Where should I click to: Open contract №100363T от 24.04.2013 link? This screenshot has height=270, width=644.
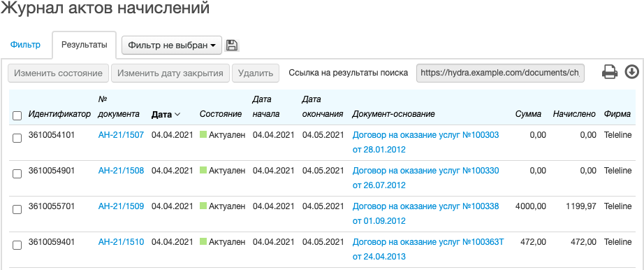pos(428,250)
